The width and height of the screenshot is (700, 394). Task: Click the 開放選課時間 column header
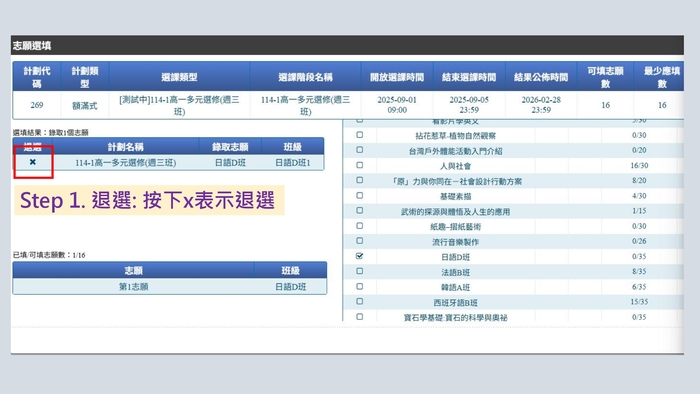[397, 77]
